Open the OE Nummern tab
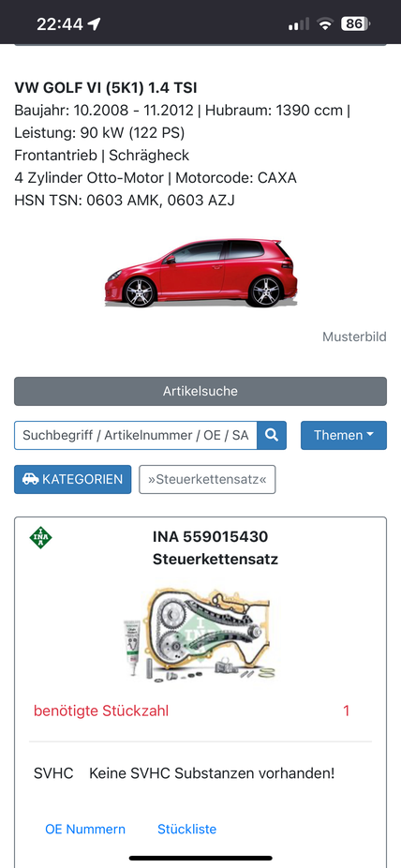Viewport: 401px width, 868px height. (85, 830)
